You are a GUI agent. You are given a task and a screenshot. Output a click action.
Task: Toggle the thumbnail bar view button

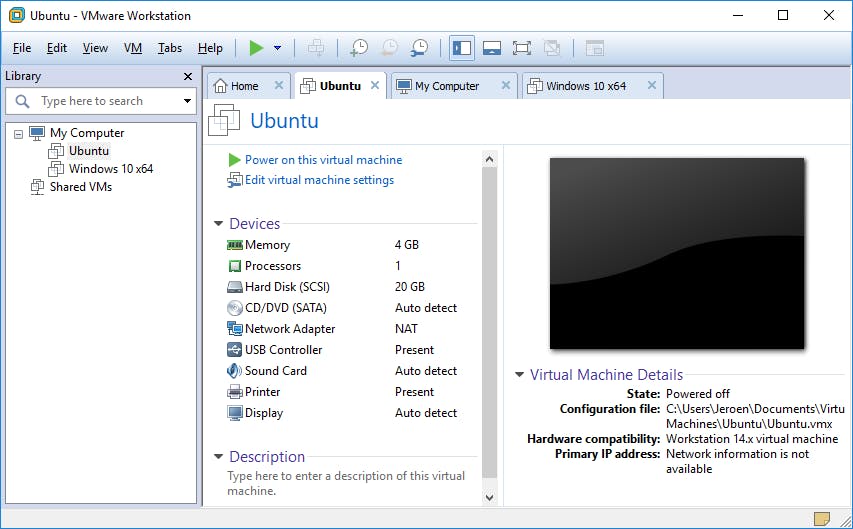tap(491, 48)
